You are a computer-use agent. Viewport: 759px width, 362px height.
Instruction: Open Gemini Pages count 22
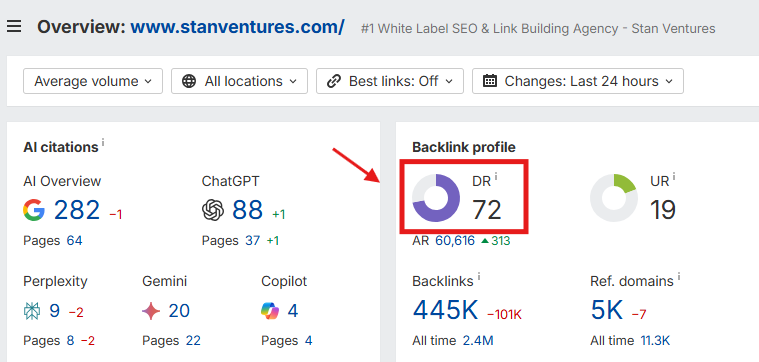[193, 341]
